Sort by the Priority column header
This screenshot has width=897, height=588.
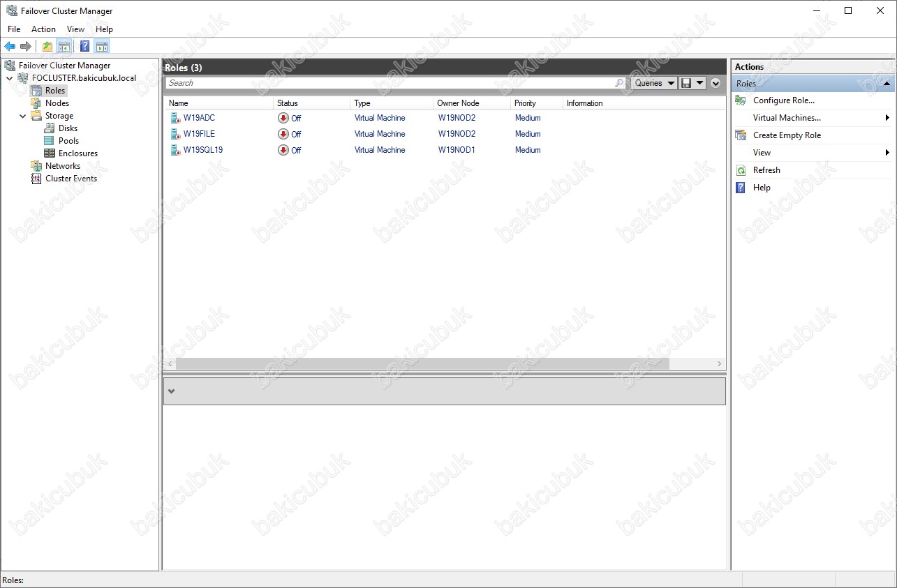coord(536,103)
